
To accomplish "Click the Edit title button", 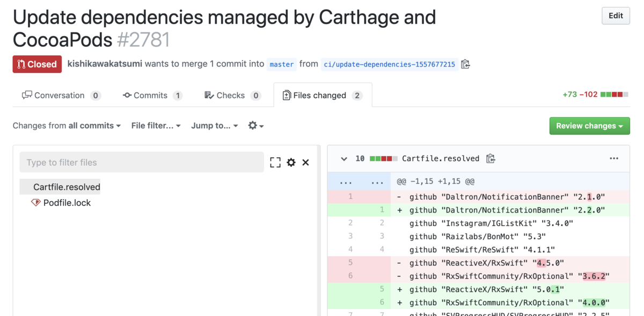I will 616,16.
